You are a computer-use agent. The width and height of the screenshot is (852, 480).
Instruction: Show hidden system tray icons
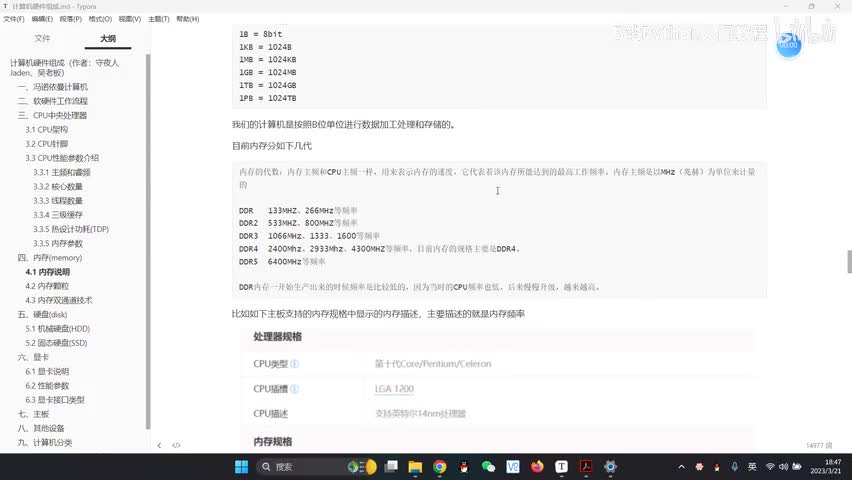point(681,466)
